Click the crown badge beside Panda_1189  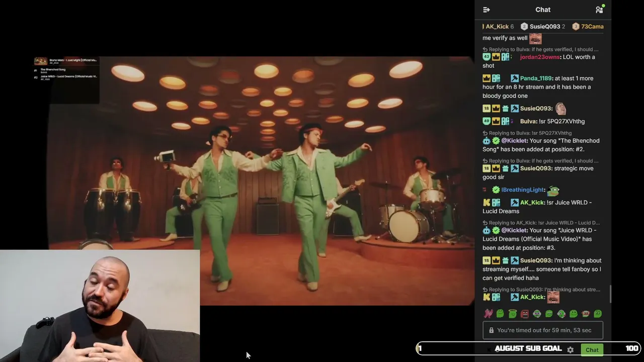(487, 78)
